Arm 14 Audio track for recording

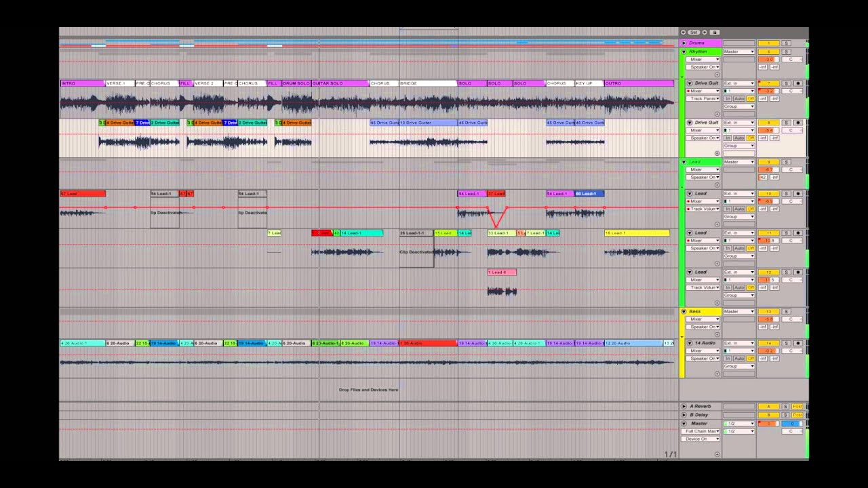[798, 343]
